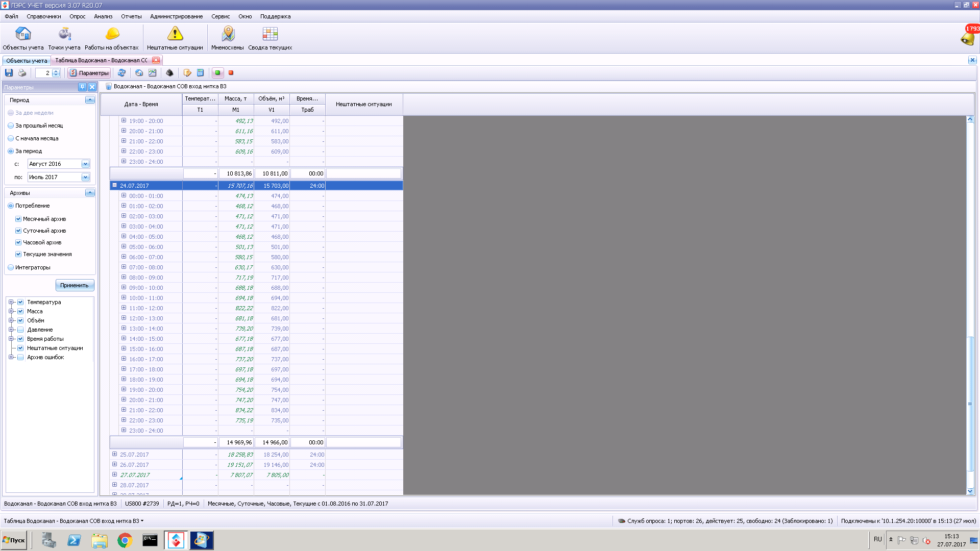The image size is (980, 551).
Task: Close the Параметры side panel
Action: coord(92,87)
